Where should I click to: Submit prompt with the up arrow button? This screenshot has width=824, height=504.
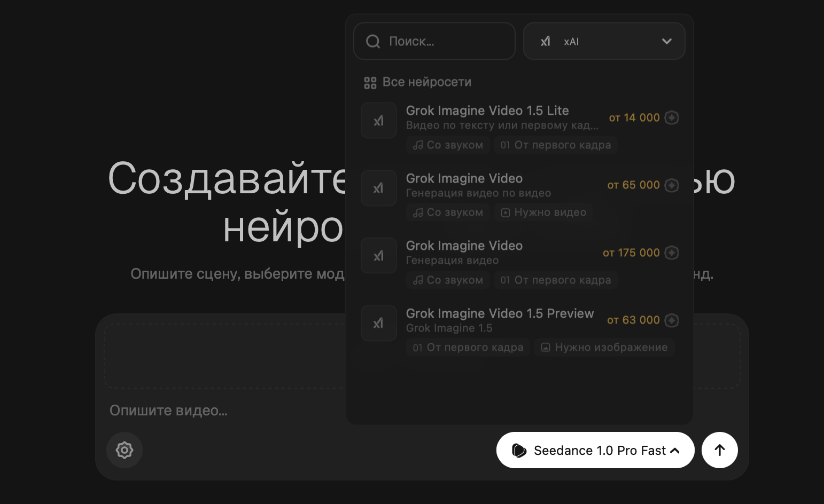pyautogui.click(x=720, y=450)
